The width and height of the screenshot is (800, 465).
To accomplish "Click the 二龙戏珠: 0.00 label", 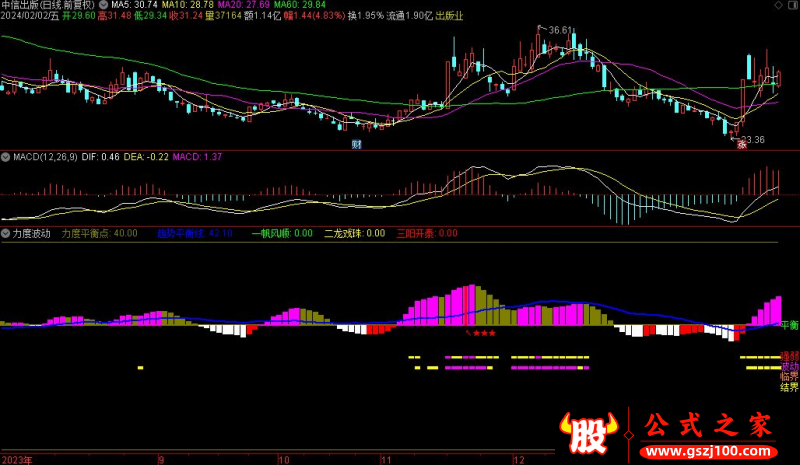I will [355, 234].
